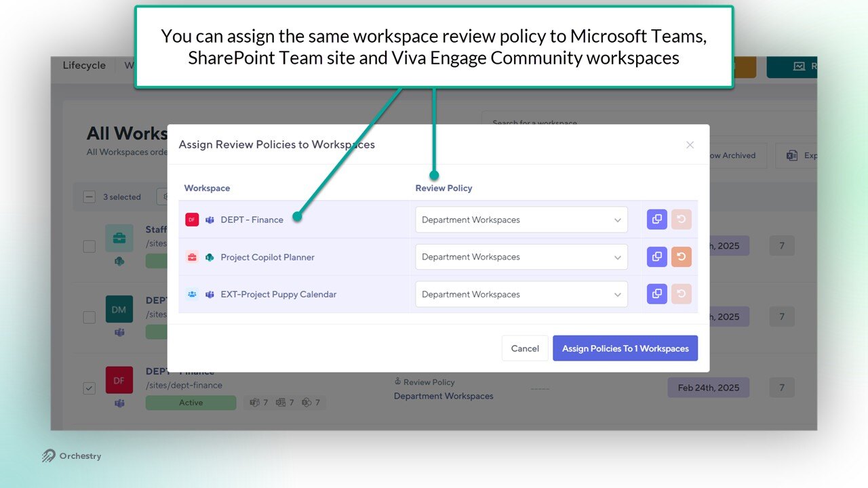This screenshot has width=868, height=488.
Task: Cancel the policy assignment dialog
Action: tap(525, 348)
